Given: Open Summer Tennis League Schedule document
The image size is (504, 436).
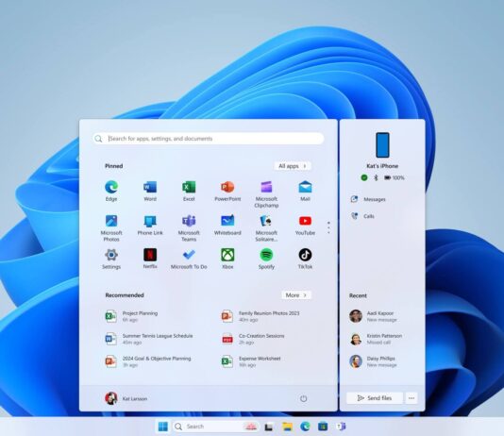Looking at the screenshot, I should [x=149, y=339].
